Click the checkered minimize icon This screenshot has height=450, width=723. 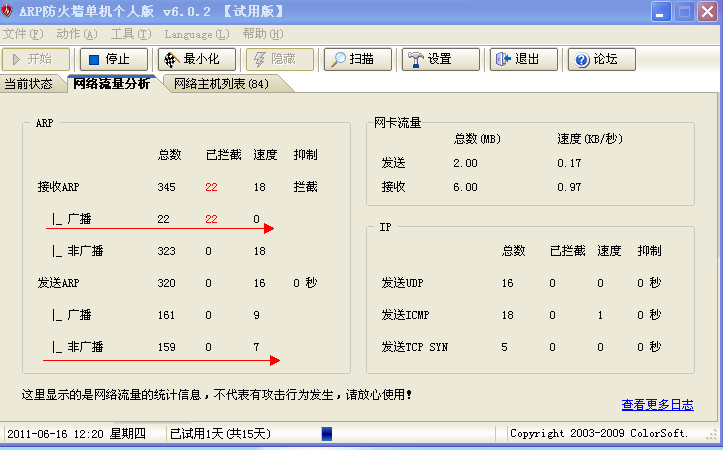click(172, 60)
